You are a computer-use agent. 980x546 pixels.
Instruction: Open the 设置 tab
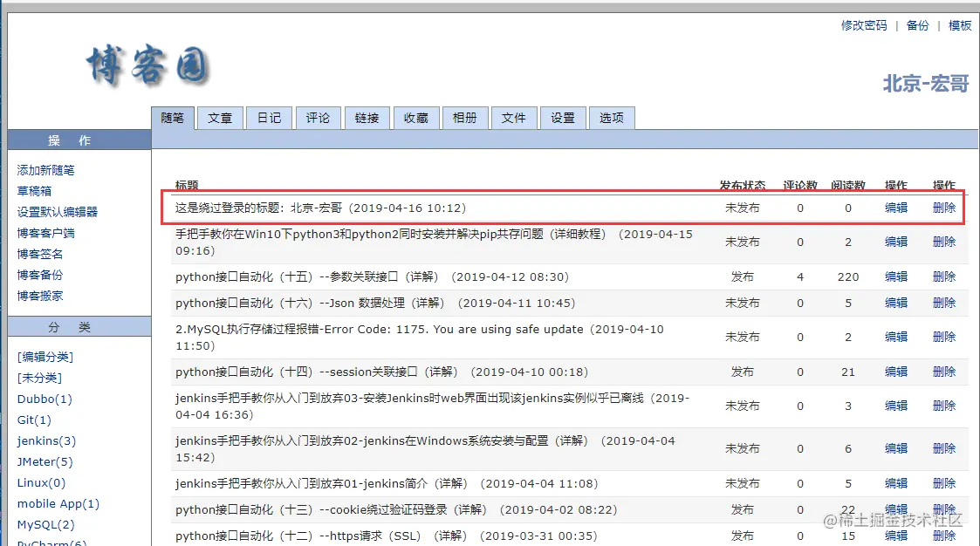click(x=563, y=118)
